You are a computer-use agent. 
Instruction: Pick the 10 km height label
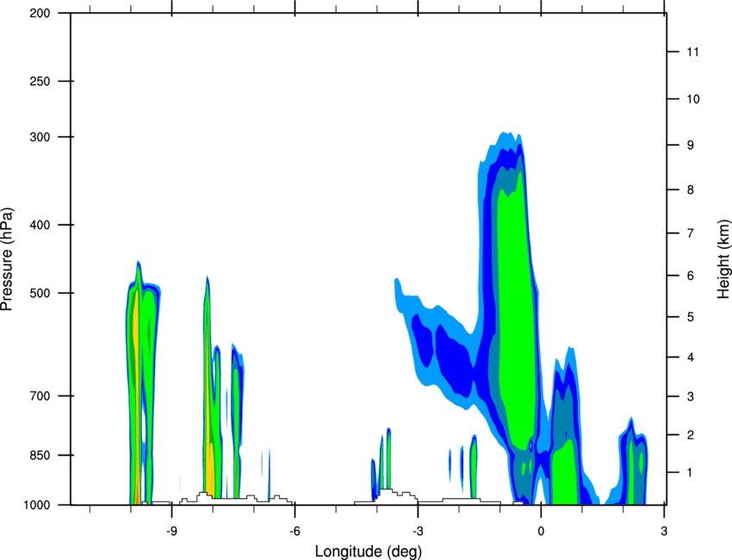pos(692,99)
